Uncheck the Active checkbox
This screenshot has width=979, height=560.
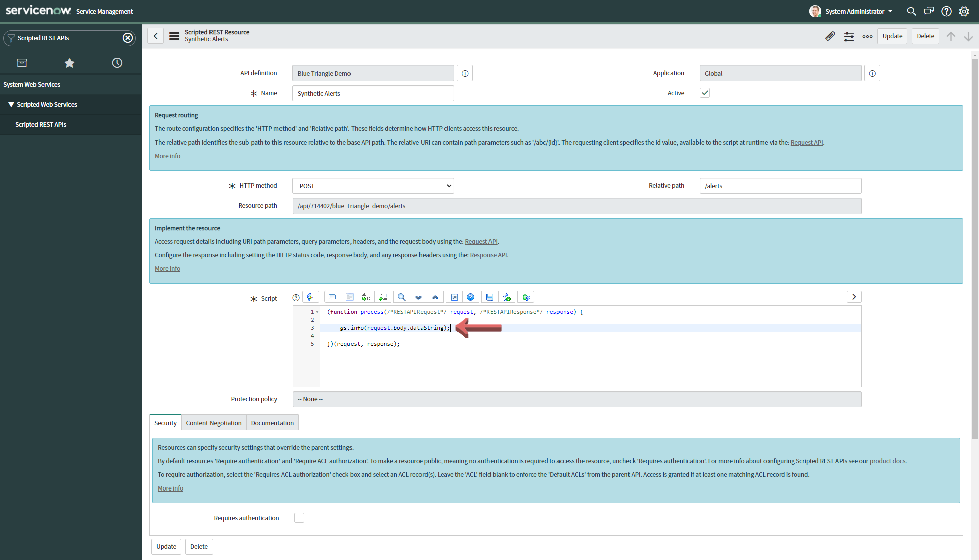coord(705,93)
